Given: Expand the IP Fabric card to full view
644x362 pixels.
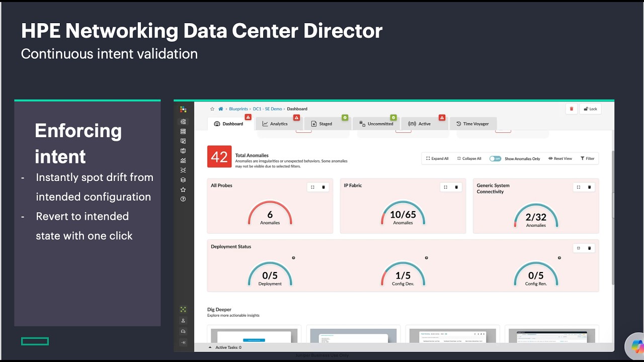Looking at the screenshot, I should (445, 187).
